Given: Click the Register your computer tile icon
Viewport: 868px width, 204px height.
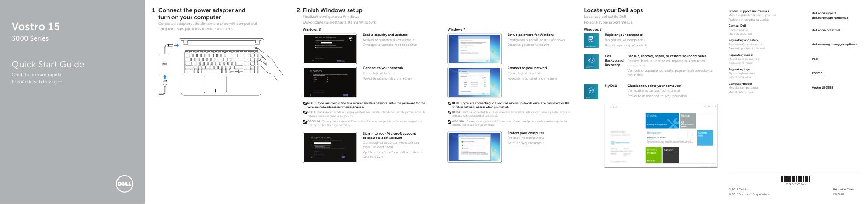Looking at the screenshot, I should tap(591, 40).
